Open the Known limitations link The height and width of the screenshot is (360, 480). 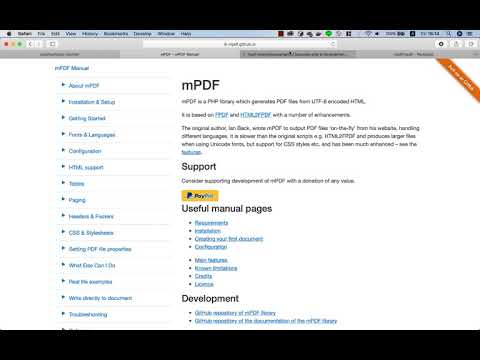216,268
